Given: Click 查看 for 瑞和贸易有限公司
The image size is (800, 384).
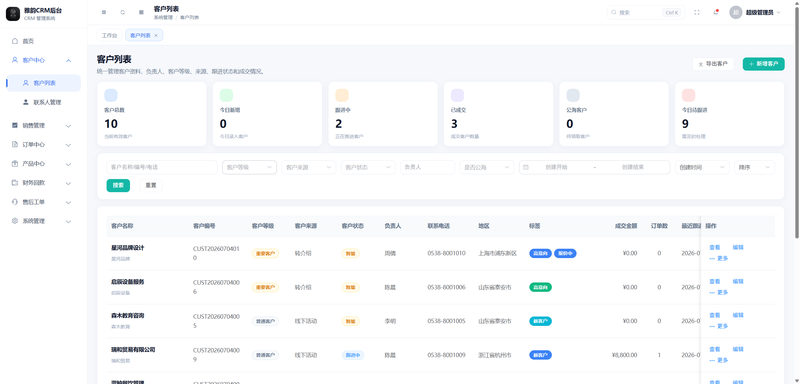Looking at the screenshot, I should click(715, 349).
